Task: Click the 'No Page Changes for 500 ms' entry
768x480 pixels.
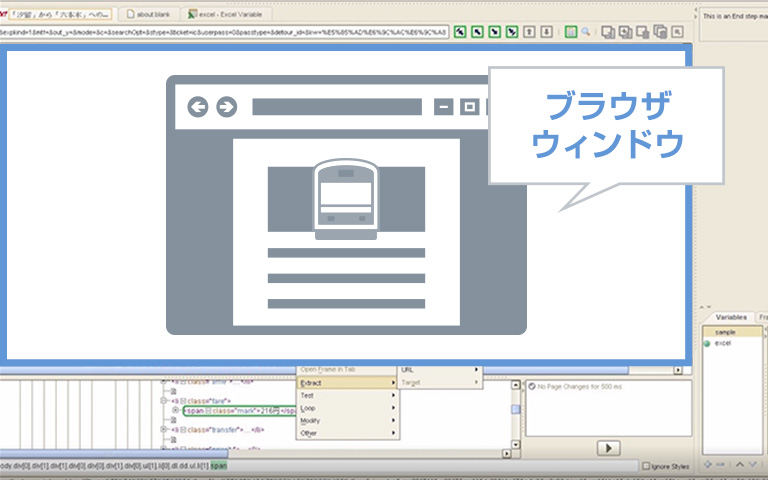Action: pyautogui.click(x=579, y=386)
